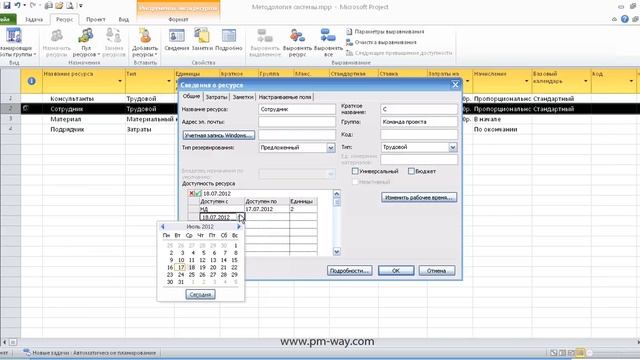Click Clear Leveling in ribbon

381,42
